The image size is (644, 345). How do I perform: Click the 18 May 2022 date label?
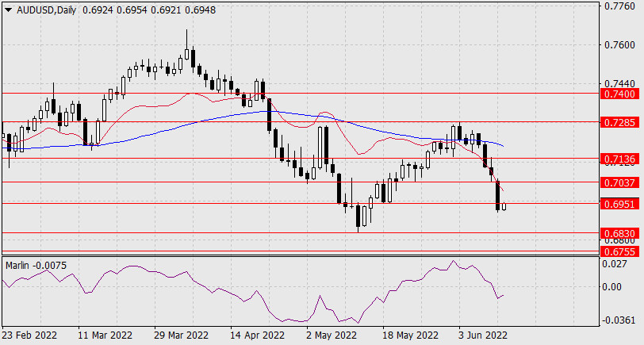point(410,335)
